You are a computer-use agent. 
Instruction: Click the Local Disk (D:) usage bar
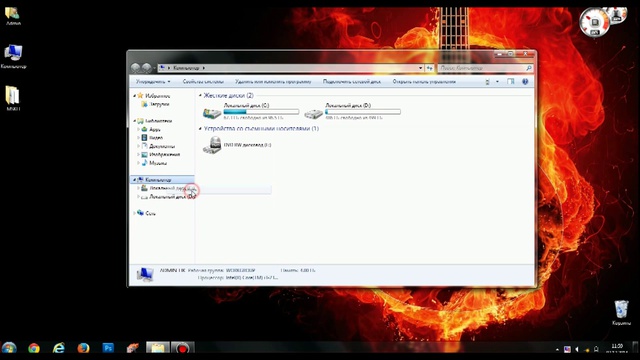(x=363, y=112)
